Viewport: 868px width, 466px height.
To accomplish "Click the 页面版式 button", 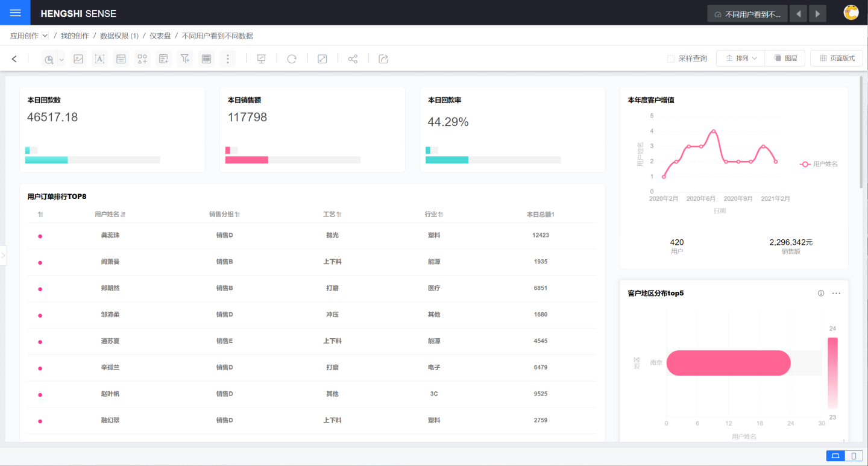I will [837, 58].
